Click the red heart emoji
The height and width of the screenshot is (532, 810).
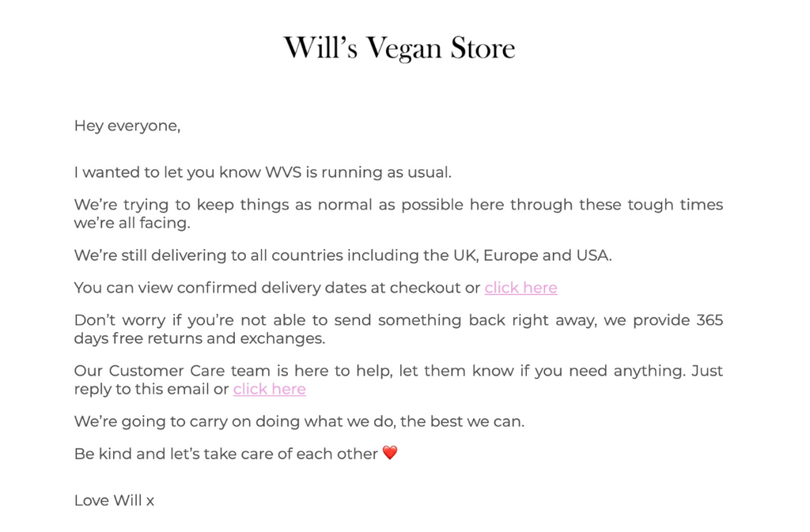(390, 453)
